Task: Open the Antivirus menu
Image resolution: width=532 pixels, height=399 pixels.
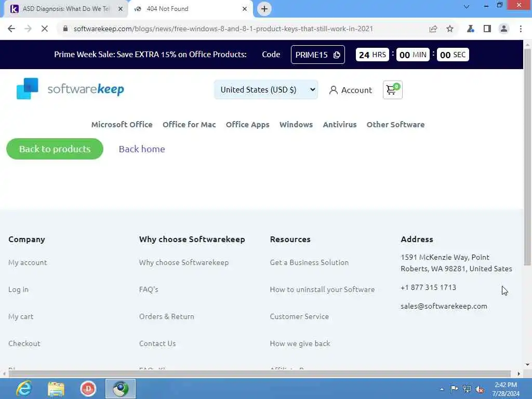Action: click(x=340, y=125)
